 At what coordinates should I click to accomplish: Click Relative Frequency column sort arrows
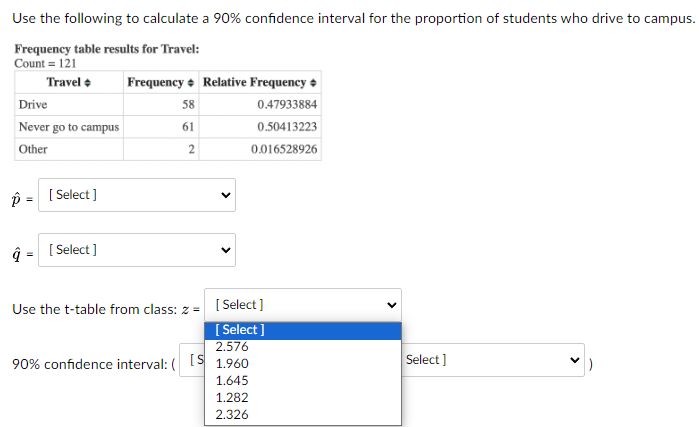coord(314,82)
